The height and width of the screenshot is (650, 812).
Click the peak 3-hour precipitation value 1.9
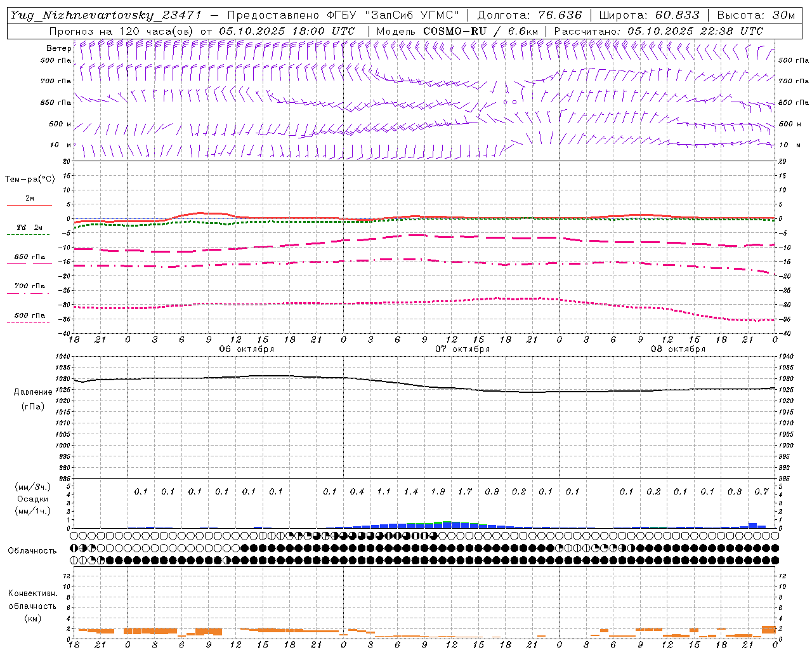click(438, 492)
